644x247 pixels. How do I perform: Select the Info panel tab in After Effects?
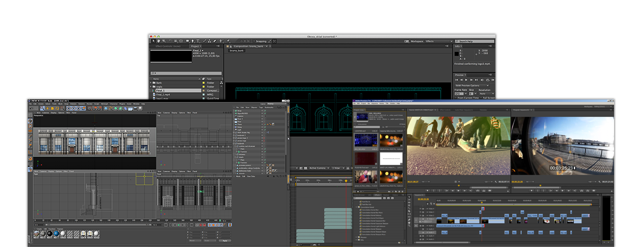click(457, 46)
